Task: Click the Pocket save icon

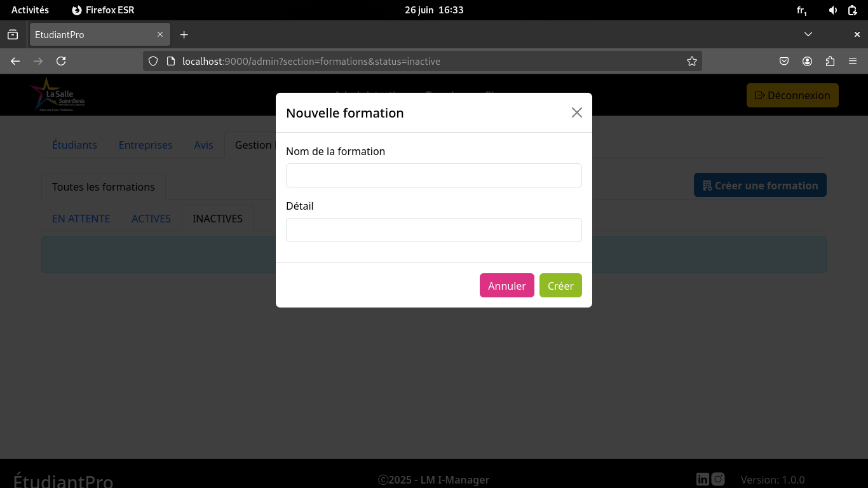Action: pos(784,61)
